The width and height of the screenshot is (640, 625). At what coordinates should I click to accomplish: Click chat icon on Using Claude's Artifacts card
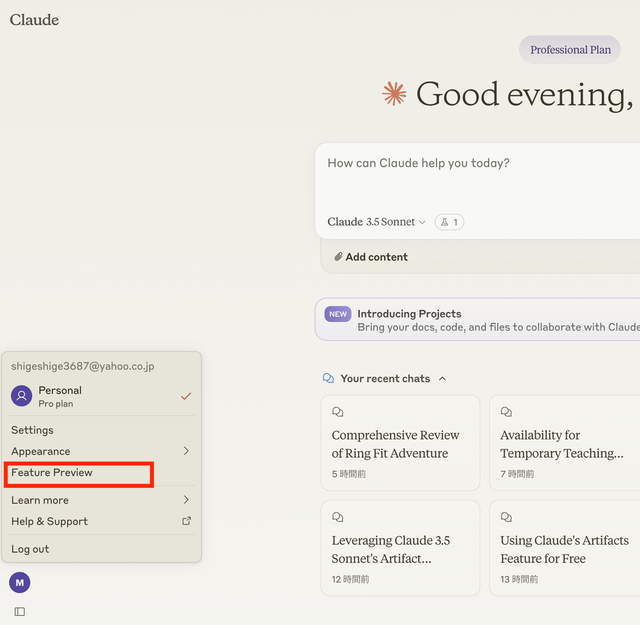506,517
